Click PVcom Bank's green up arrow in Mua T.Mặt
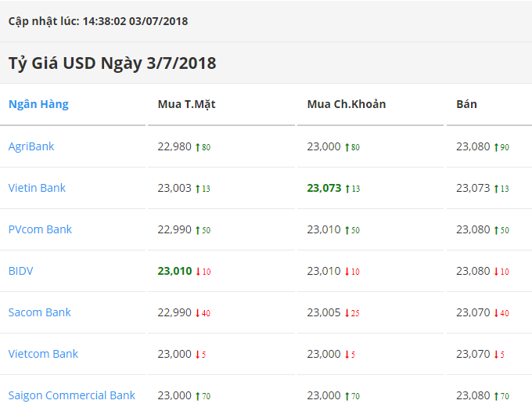This screenshot has height=411, width=532. [198, 230]
